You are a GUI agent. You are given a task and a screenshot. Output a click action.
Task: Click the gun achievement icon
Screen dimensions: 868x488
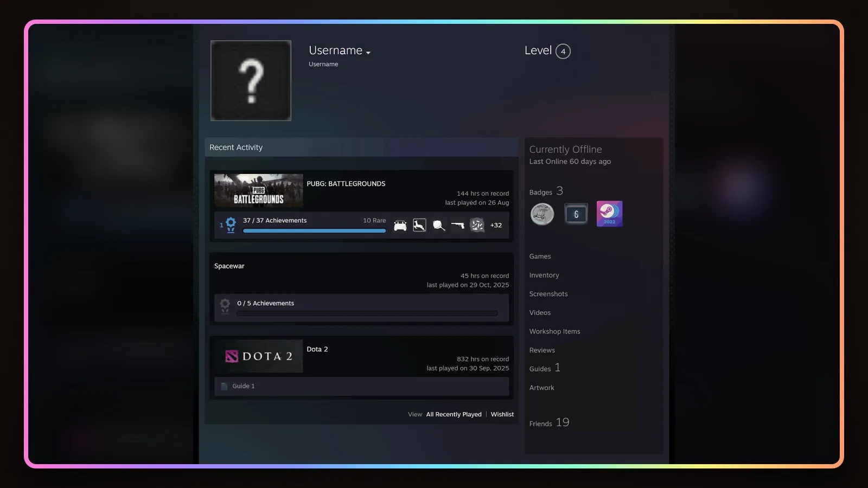coord(458,225)
